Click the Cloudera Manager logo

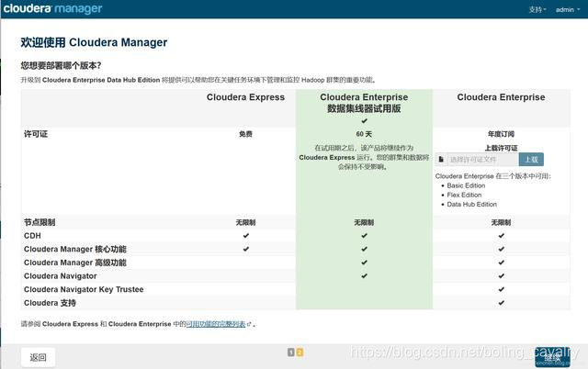53,8
